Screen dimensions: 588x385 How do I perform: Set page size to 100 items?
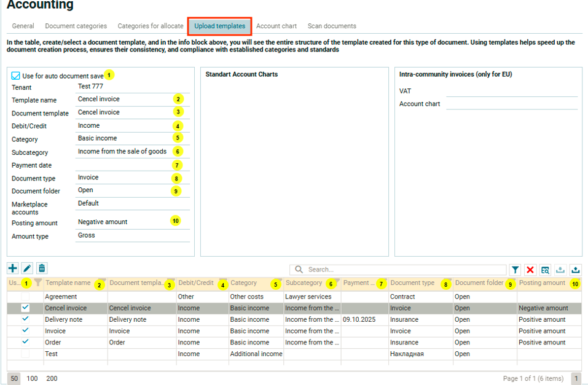point(32,378)
